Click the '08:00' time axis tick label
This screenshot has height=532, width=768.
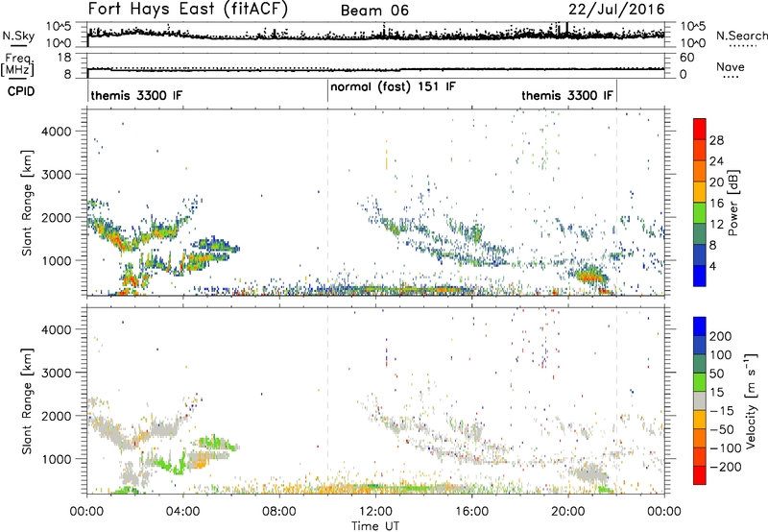click(x=279, y=512)
